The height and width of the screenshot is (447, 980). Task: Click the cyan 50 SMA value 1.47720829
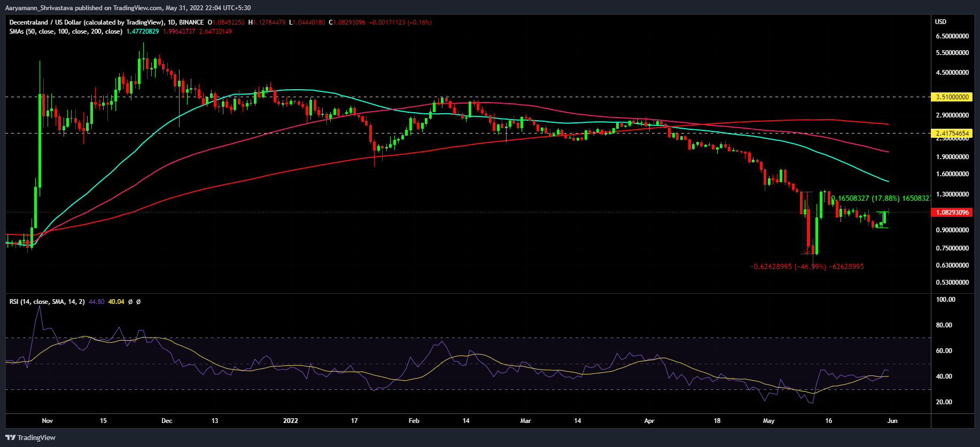[x=142, y=32]
